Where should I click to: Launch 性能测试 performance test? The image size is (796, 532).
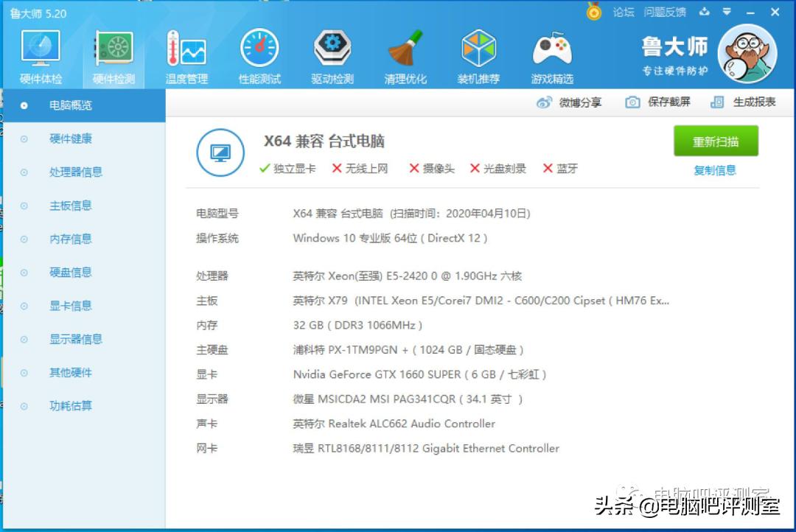pos(259,52)
